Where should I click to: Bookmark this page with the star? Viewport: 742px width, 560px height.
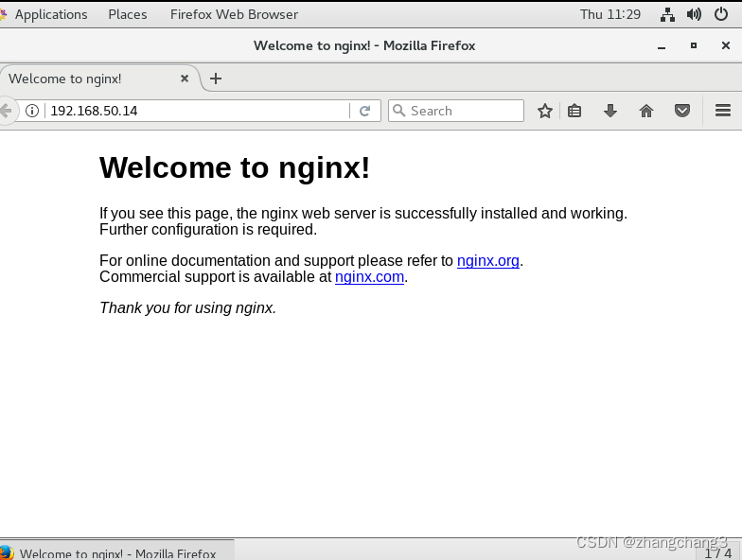(545, 111)
